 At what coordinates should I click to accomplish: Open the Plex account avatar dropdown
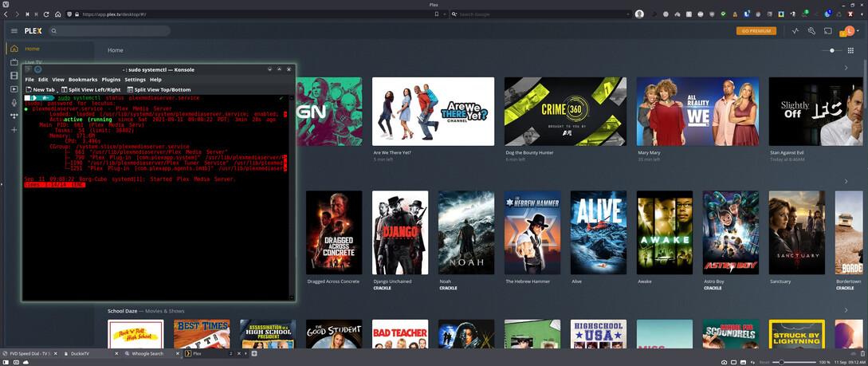point(850,31)
